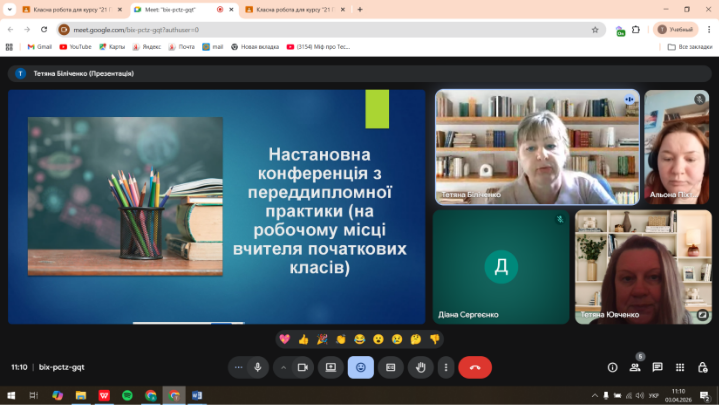The image size is (720, 405).
Task: Show hidden system tray icons
Action: (x=594, y=395)
